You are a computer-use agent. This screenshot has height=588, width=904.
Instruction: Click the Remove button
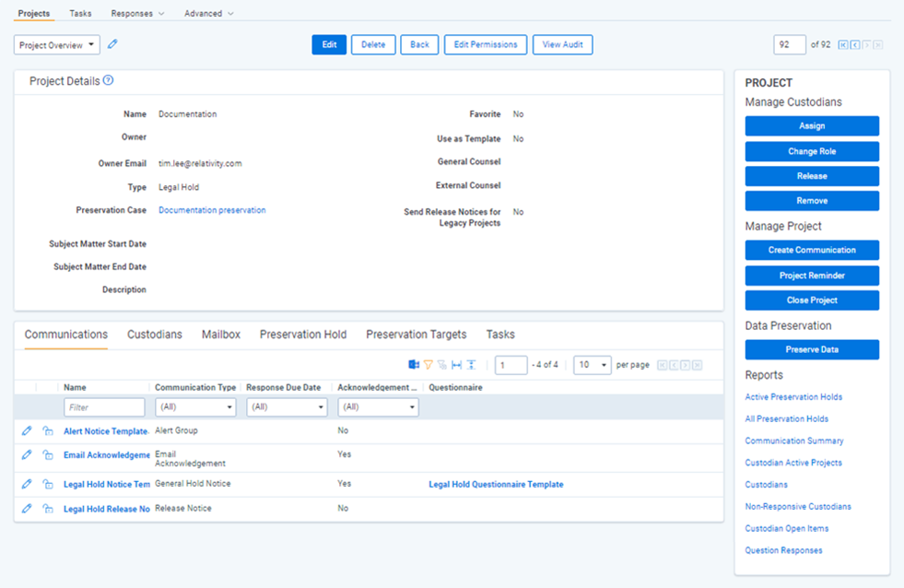(812, 201)
